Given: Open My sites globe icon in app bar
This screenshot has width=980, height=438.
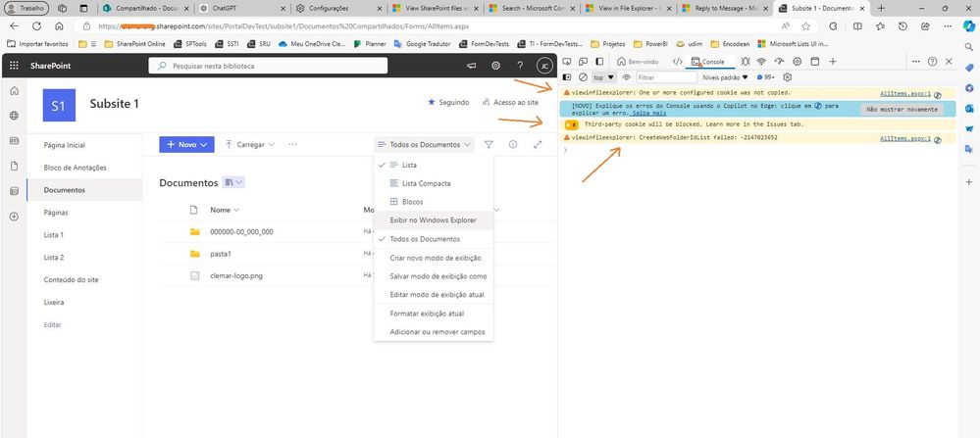Looking at the screenshot, I should tap(14, 116).
